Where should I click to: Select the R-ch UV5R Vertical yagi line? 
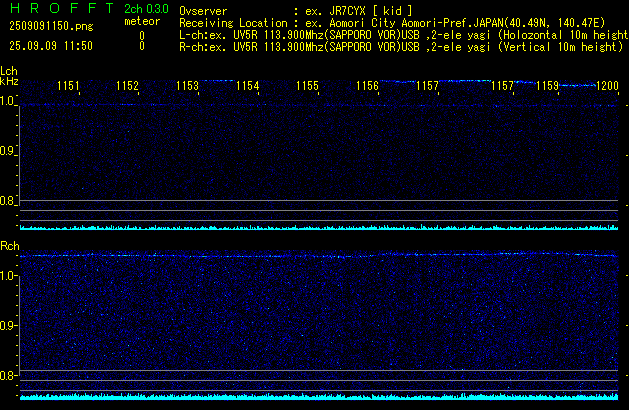tap(401, 47)
